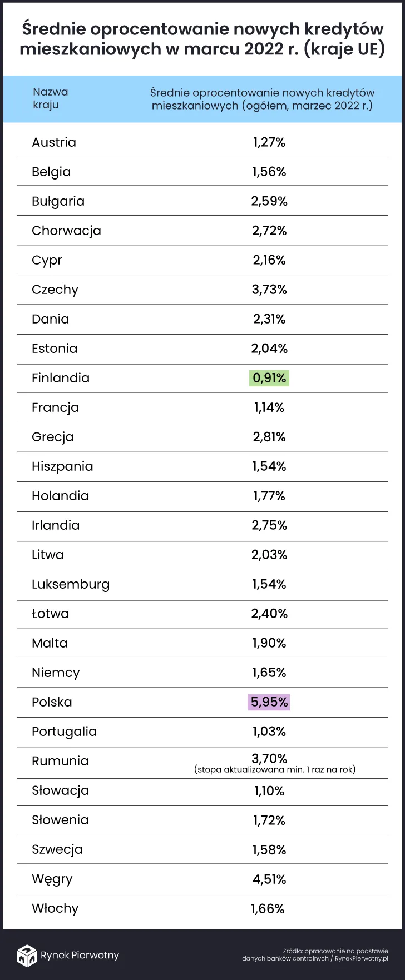Click the Rumunia rate update note

(x=275, y=770)
